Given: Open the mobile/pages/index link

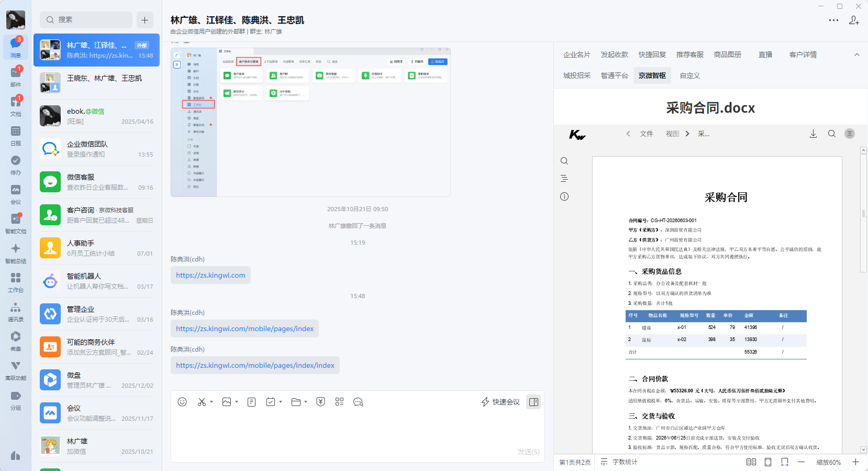Looking at the screenshot, I should pyautogui.click(x=244, y=328).
